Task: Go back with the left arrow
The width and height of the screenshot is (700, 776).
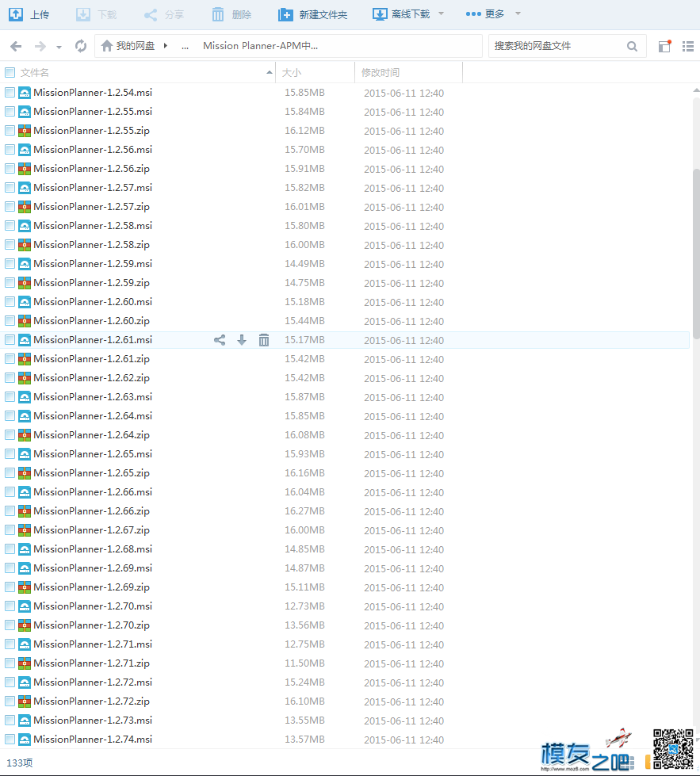Action: click(x=16, y=46)
